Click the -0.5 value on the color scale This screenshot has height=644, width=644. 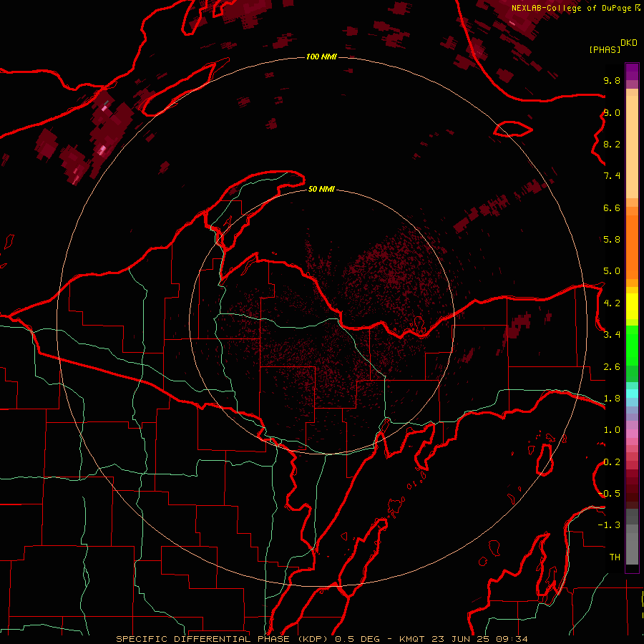point(610,493)
